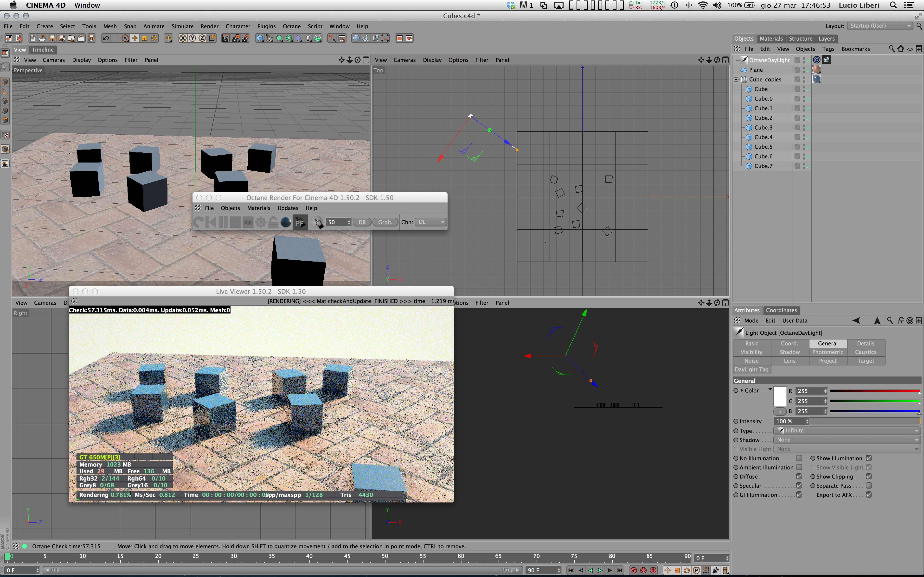The height and width of the screenshot is (577, 924).
Task: Open the Chn channel dropdown
Action: (431, 222)
